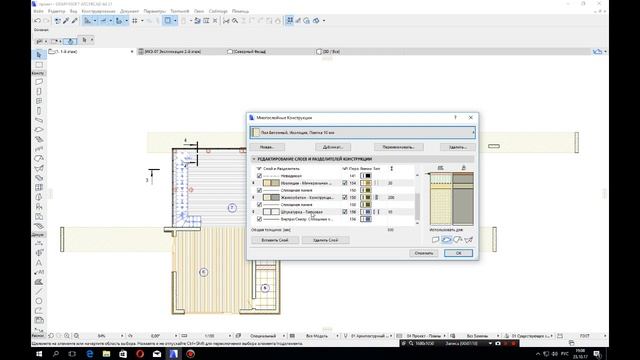Select the Text tool in the left toolbox
640x360 pixels.
[39, 262]
